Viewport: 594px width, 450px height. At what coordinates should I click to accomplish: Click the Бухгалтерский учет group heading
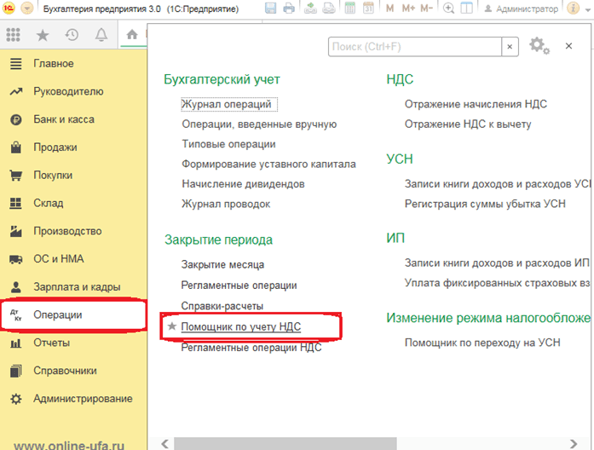point(222,80)
